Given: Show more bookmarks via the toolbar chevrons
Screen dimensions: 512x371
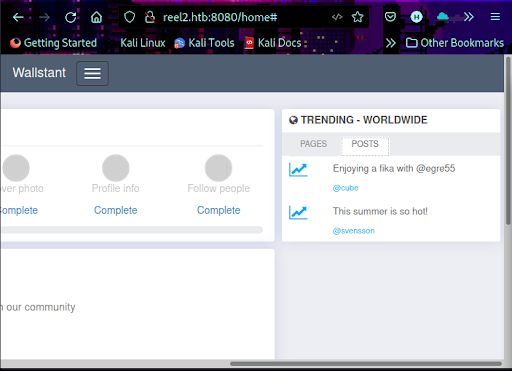Looking at the screenshot, I should (390, 43).
